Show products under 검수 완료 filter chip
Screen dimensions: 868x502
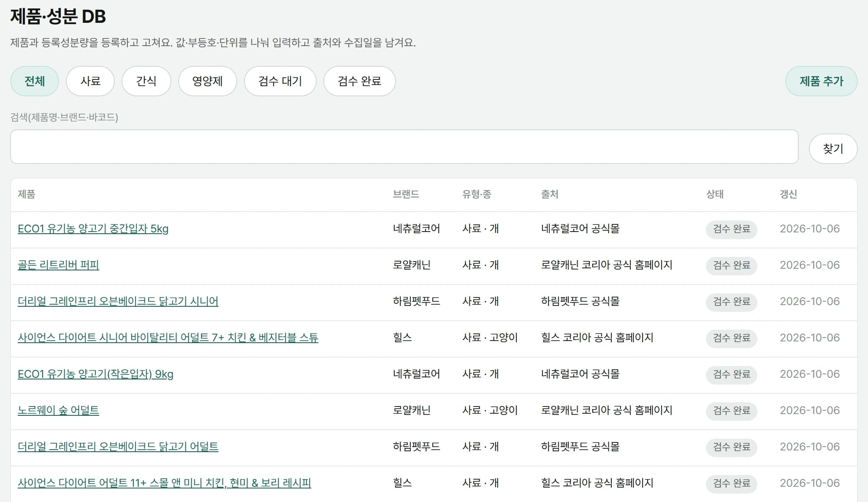tap(360, 81)
